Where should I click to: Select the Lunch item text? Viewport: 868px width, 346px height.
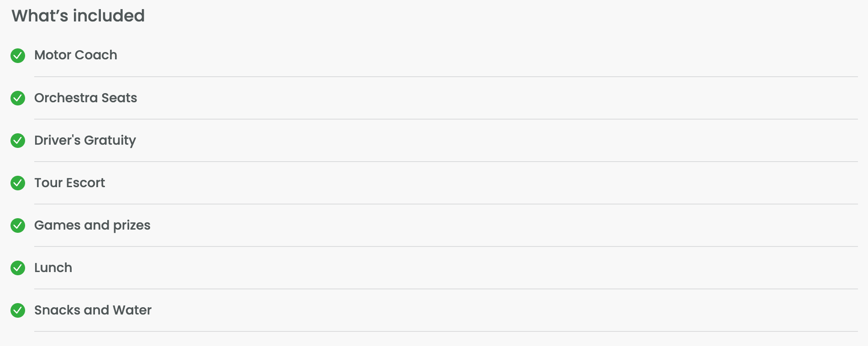pyautogui.click(x=53, y=267)
